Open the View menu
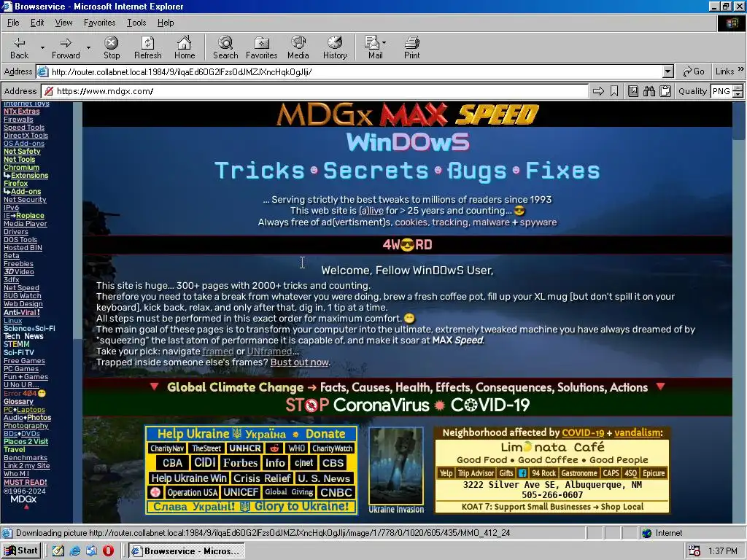 64,23
